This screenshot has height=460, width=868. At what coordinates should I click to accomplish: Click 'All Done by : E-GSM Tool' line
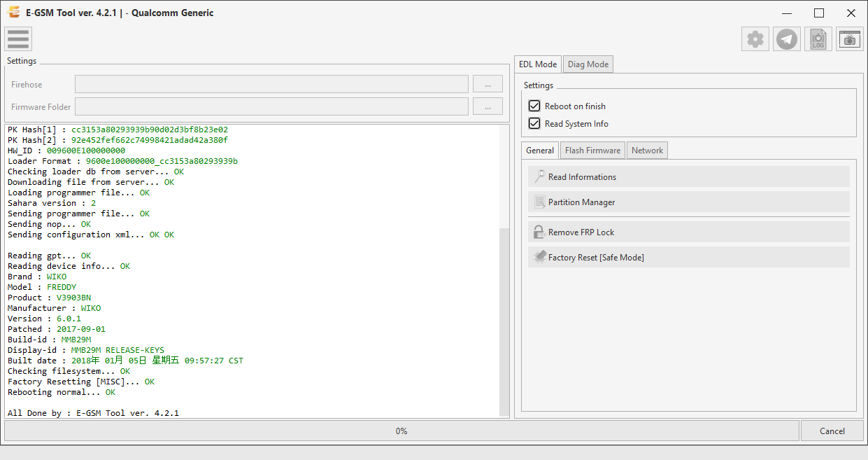(93, 413)
